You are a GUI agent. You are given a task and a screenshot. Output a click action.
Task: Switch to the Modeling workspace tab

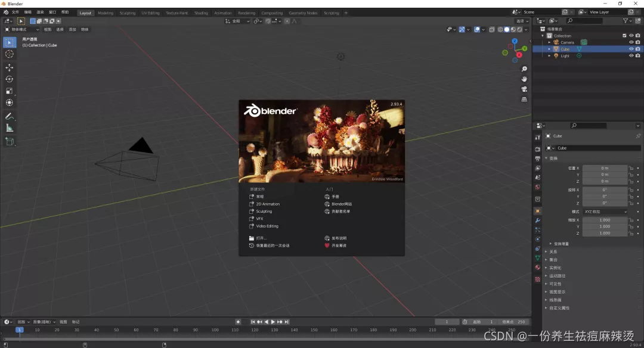coord(105,13)
